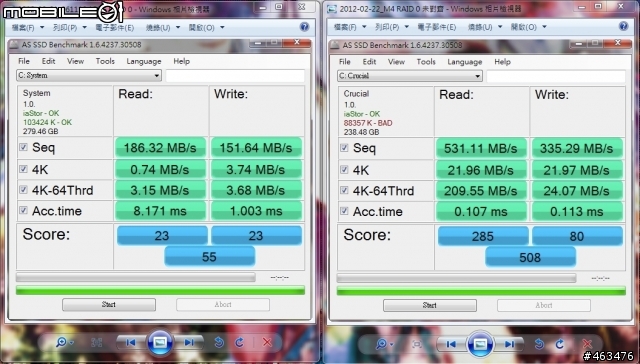Go to next photo in right viewer
Screen dimensions: 640x364
point(509,344)
